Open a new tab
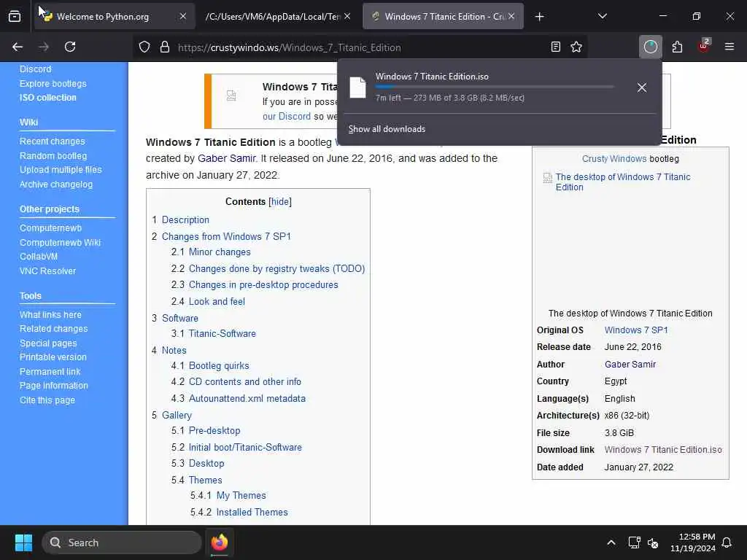The image size is (747, 560). (x=539, y=17)
